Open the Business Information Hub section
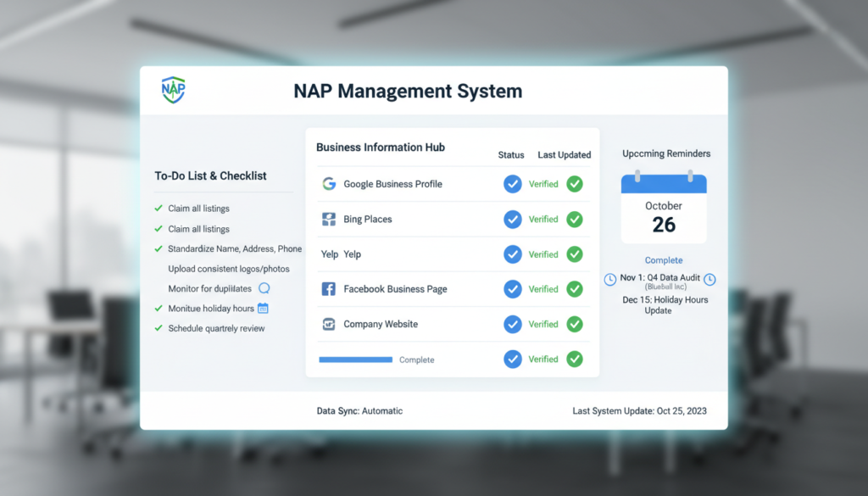Image resolution: width=868 pixels, height=496 pixels. (379, 147)
